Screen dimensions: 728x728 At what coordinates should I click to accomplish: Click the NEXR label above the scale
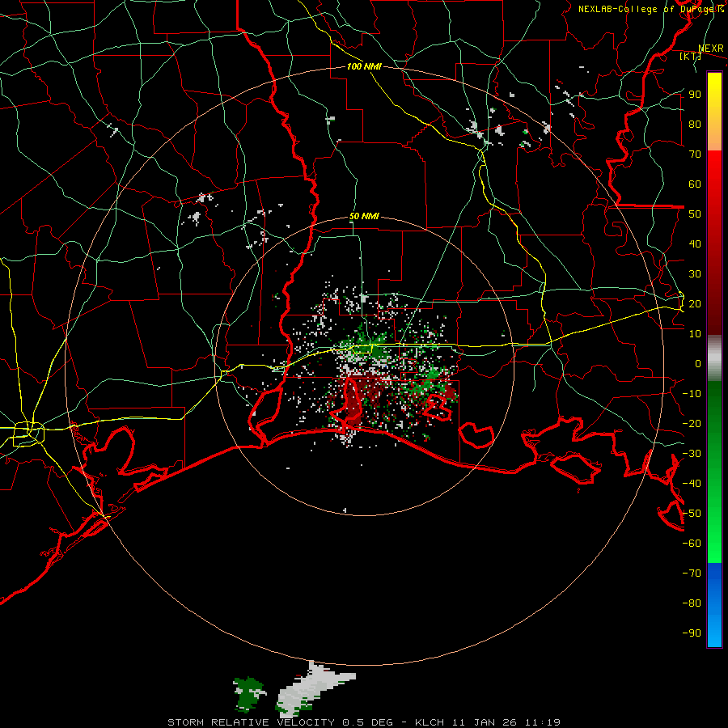click(x=711, y=49)
